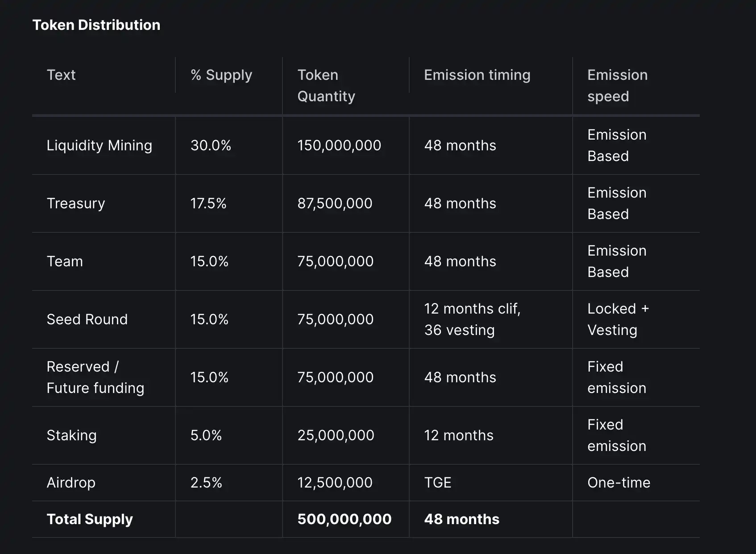Screen dimensions: 756x554
Task: Click the Emission timing column header
Action: tap(477, 75)
